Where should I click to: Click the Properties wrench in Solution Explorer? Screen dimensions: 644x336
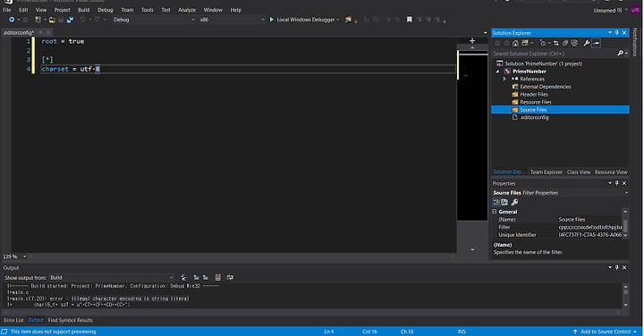587,43
